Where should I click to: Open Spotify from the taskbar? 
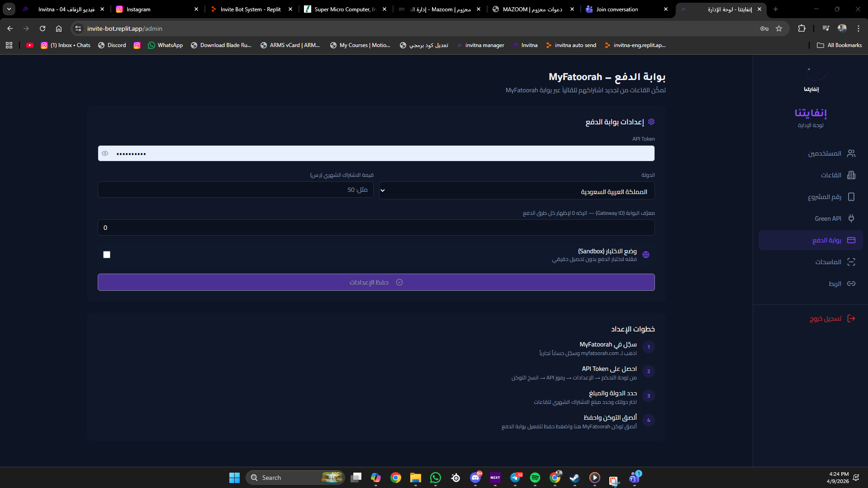click(x=535, y=478)
